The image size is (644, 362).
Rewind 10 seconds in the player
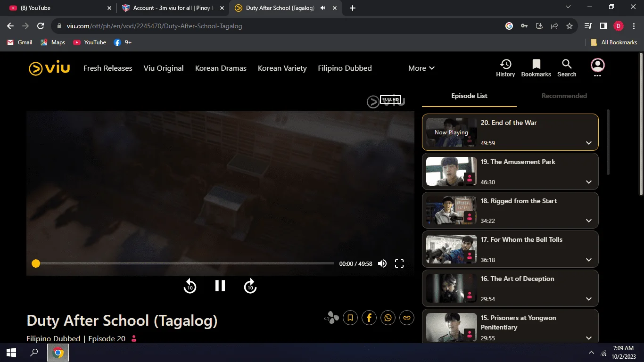click(x=190, y=286)
